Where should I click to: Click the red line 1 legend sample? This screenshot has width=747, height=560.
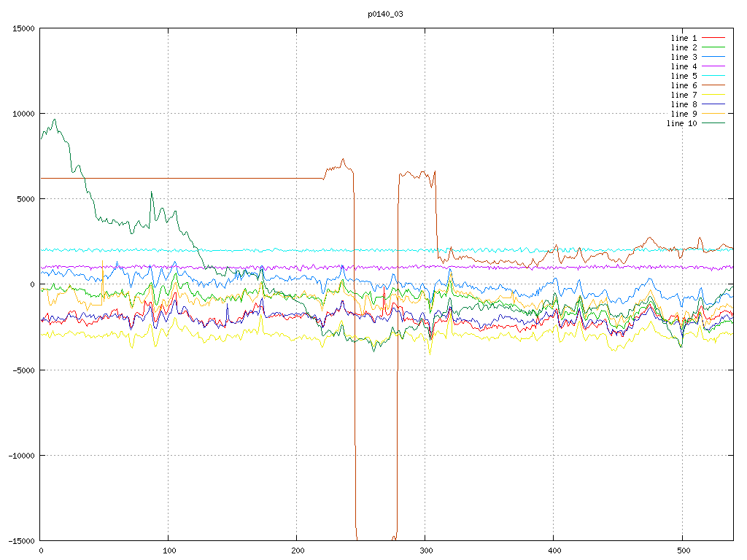point(713,38)
